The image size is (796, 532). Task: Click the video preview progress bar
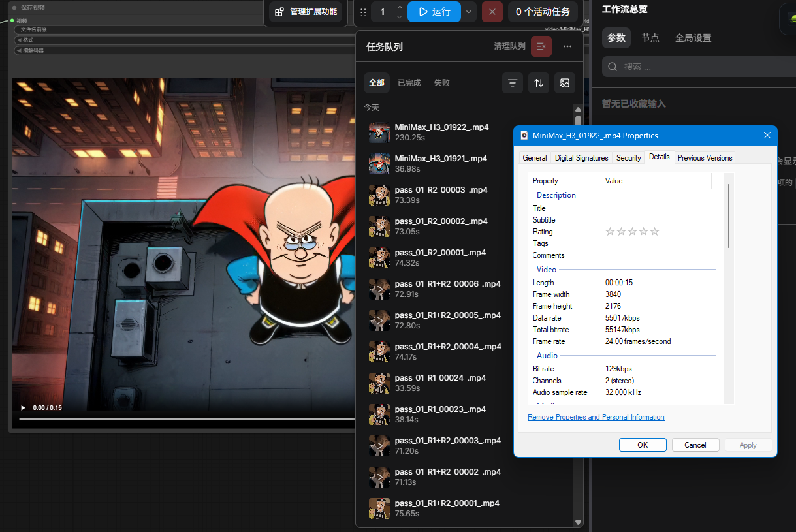[186, 419]
